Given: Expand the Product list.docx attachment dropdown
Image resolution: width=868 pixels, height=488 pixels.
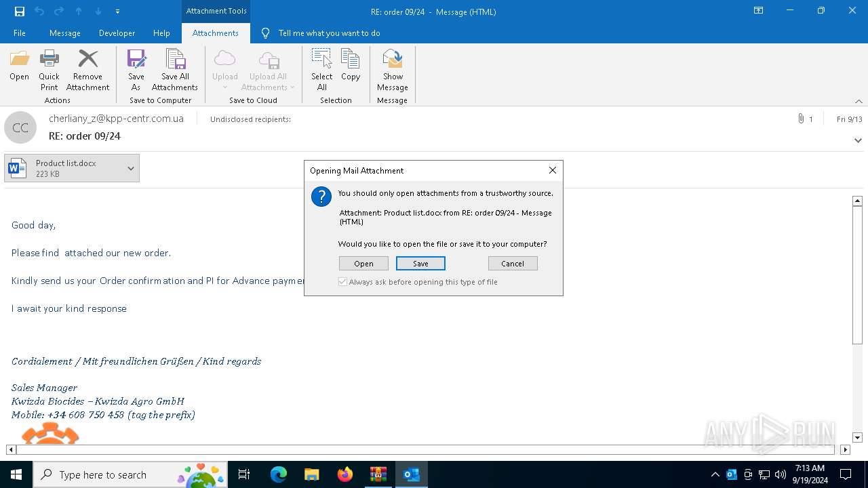Looking at the screenshot, I should (x=130, y=168).
